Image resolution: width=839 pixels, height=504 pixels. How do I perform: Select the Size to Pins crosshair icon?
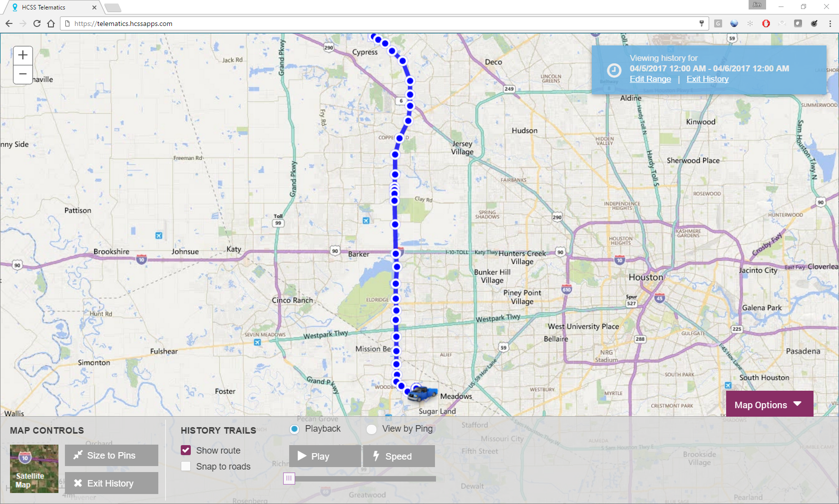tap(78, 455)
